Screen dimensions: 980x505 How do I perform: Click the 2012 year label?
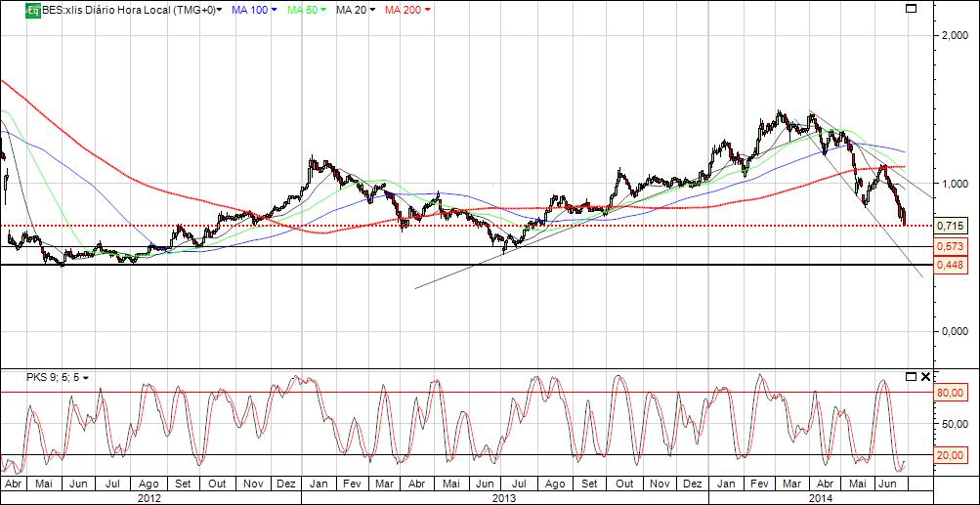tap(149, 498)
